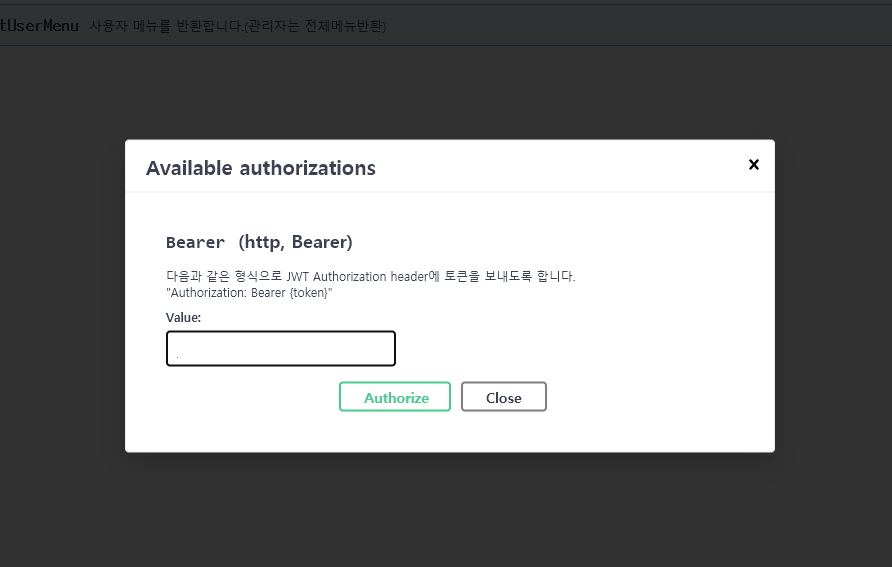Close the authorizations dialog with the X icon

[x=754, y=164]
